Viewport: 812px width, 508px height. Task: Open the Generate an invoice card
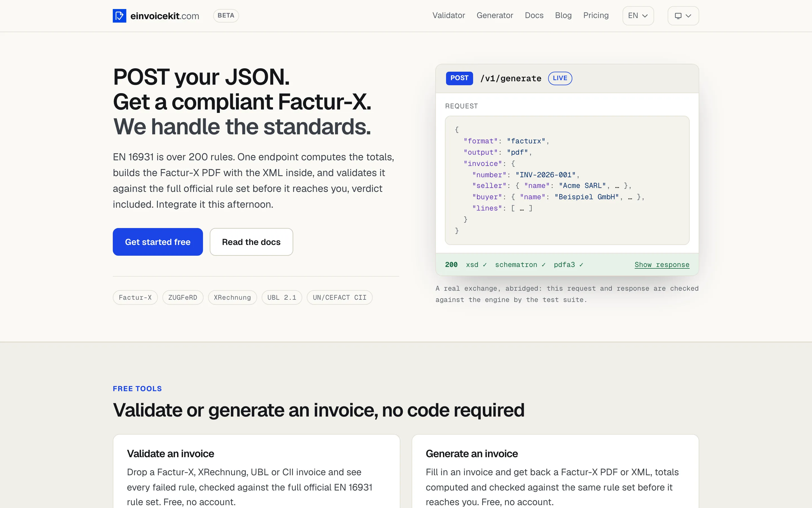point(555,471)
